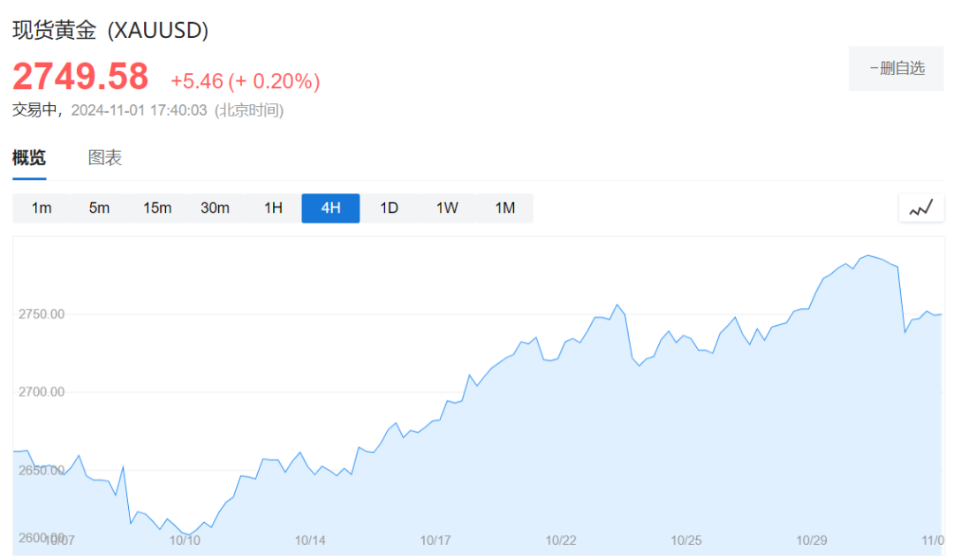
Task: Click the 2750.00 axis label
Action: point(42,314)
